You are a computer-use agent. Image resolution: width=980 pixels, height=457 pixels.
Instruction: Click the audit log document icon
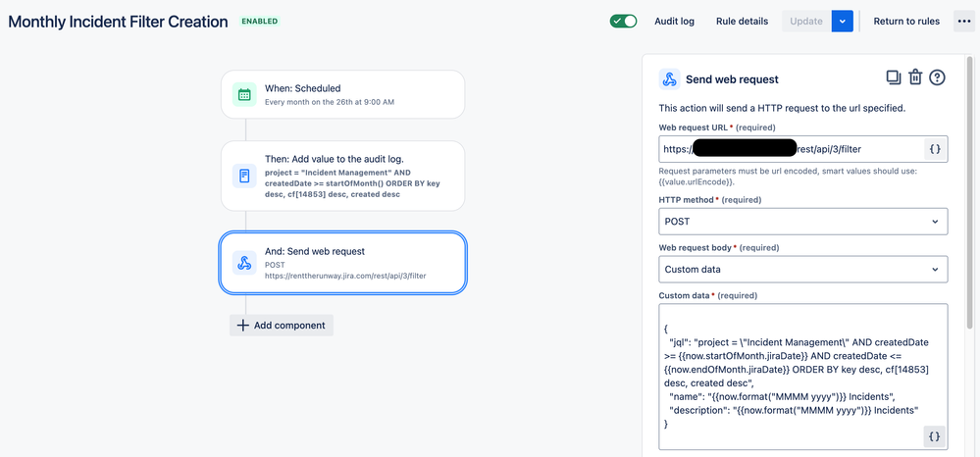244,176
